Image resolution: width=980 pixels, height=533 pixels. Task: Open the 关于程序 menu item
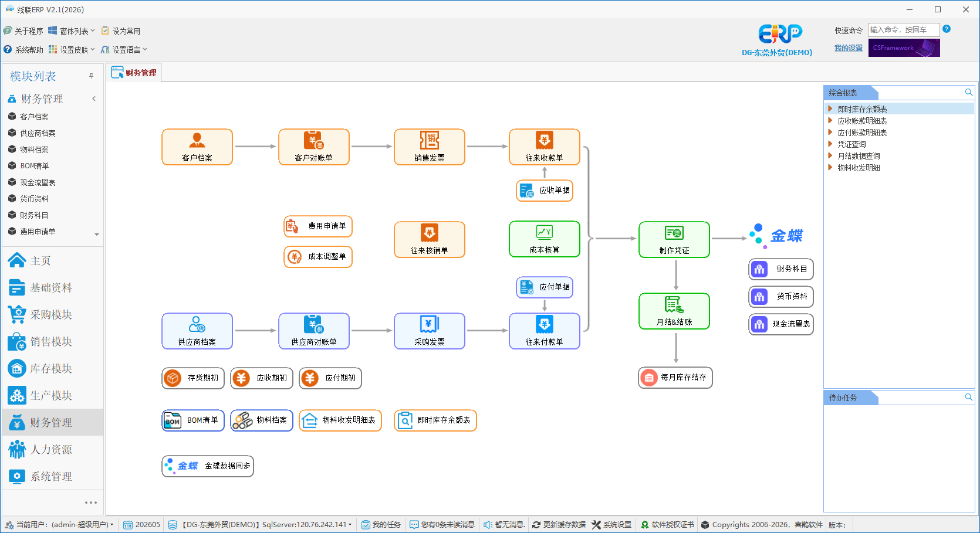pos(23,31)
